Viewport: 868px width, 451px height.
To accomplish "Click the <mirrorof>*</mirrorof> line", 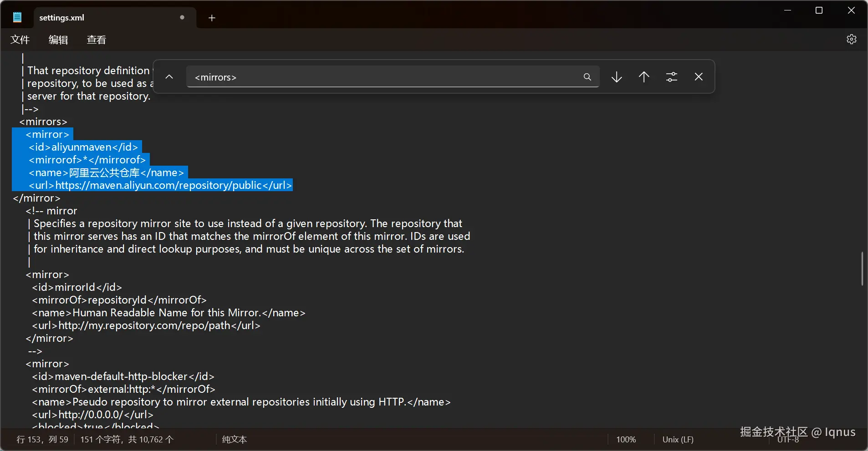I will coord(87,160).
